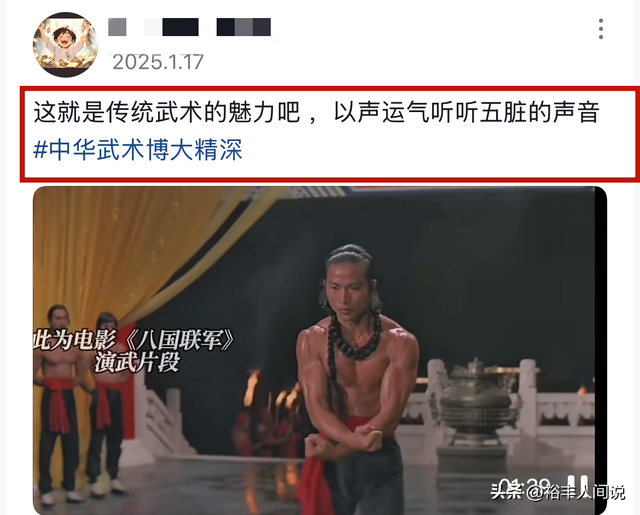Click the 此为电影《八国联军》 caption overlay
Image resolution: width=640 pixels, height=515 pixels.
click(x=135, y=340)
